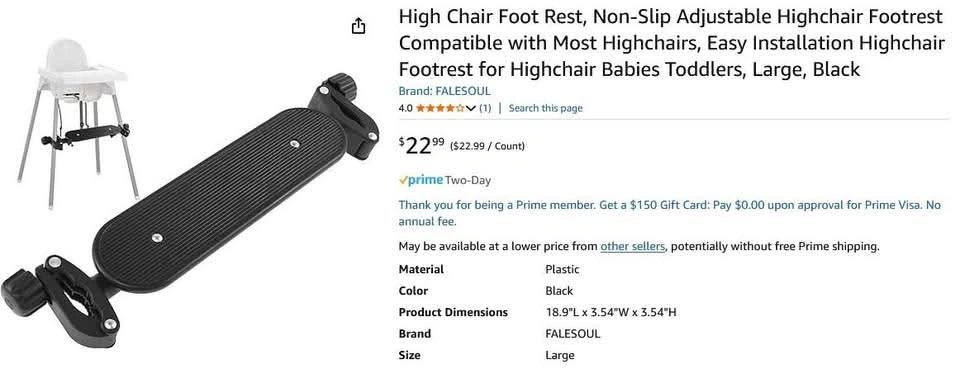This screenshot has width=960, height=369.
Task: Click the product title heading text
Action: pos(671,43)
